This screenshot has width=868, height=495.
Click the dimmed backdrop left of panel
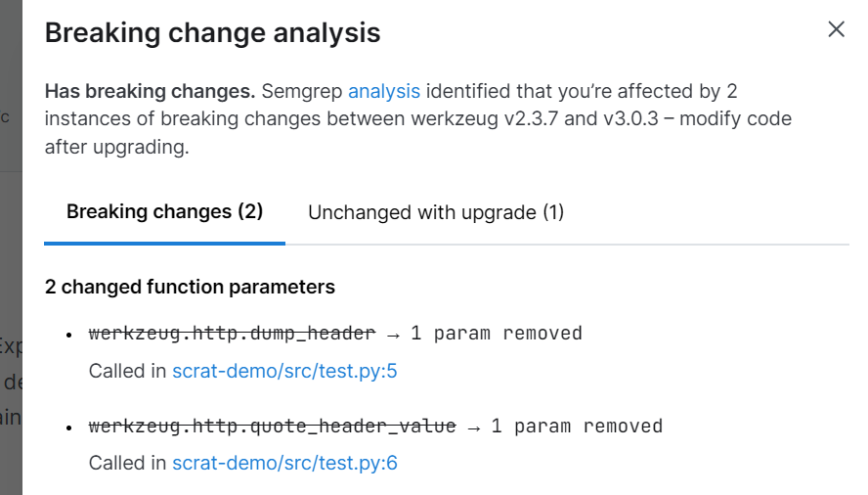tap(11, 245)
